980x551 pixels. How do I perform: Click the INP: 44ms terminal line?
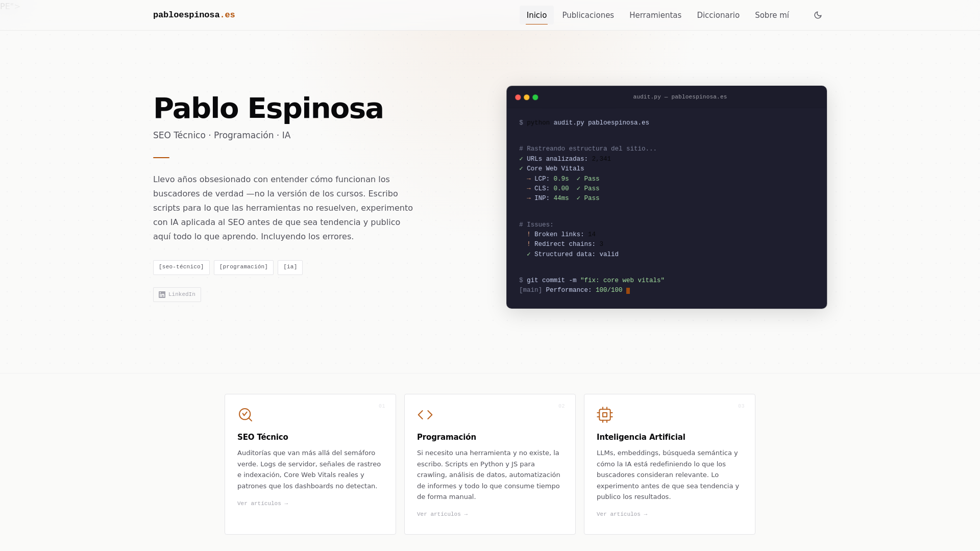563,198
